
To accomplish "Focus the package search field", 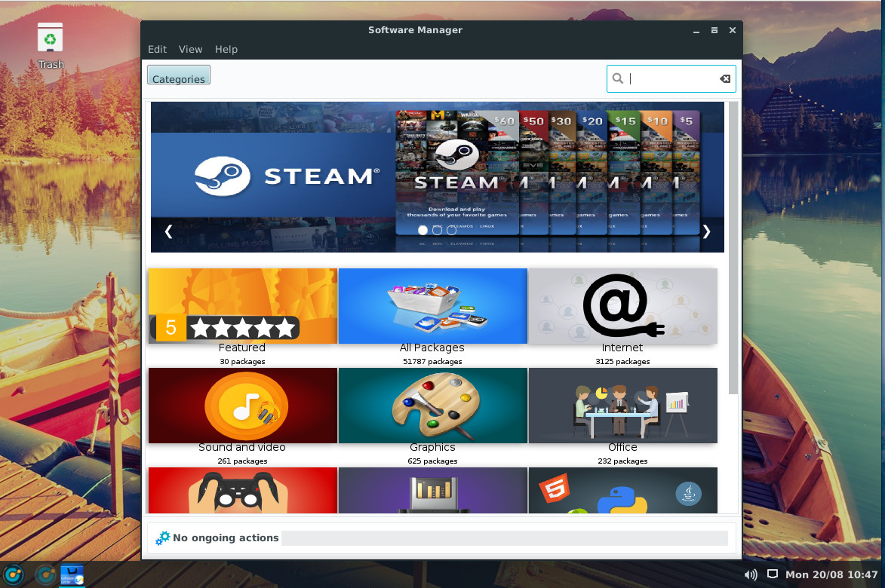I will (x=671, y=78).
